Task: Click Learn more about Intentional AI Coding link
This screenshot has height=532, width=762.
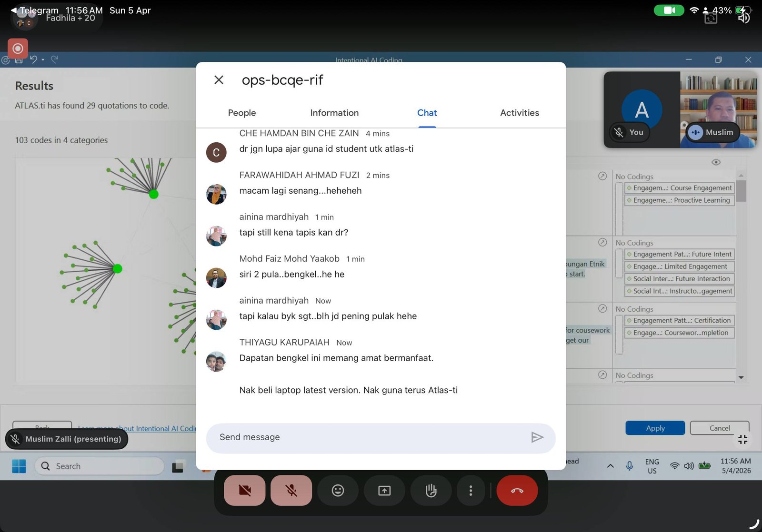Action: click(137, 428)
